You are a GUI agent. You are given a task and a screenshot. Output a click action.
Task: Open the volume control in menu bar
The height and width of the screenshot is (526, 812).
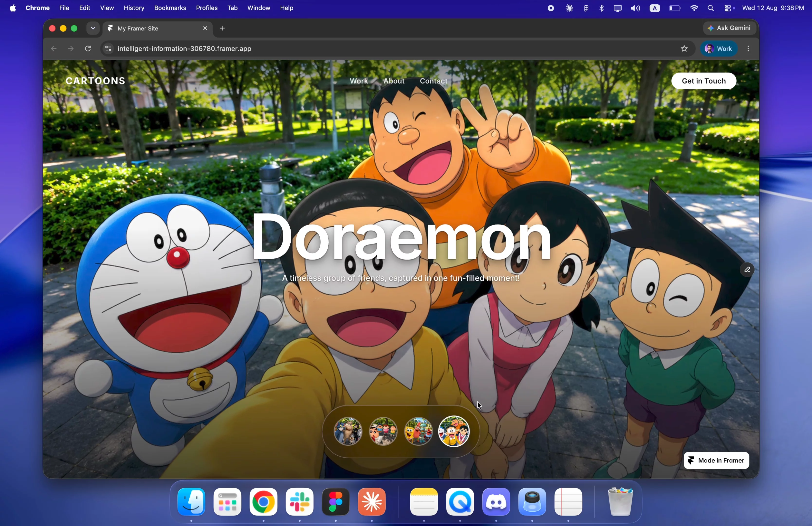pyautogui.click(x=635, y=8)
